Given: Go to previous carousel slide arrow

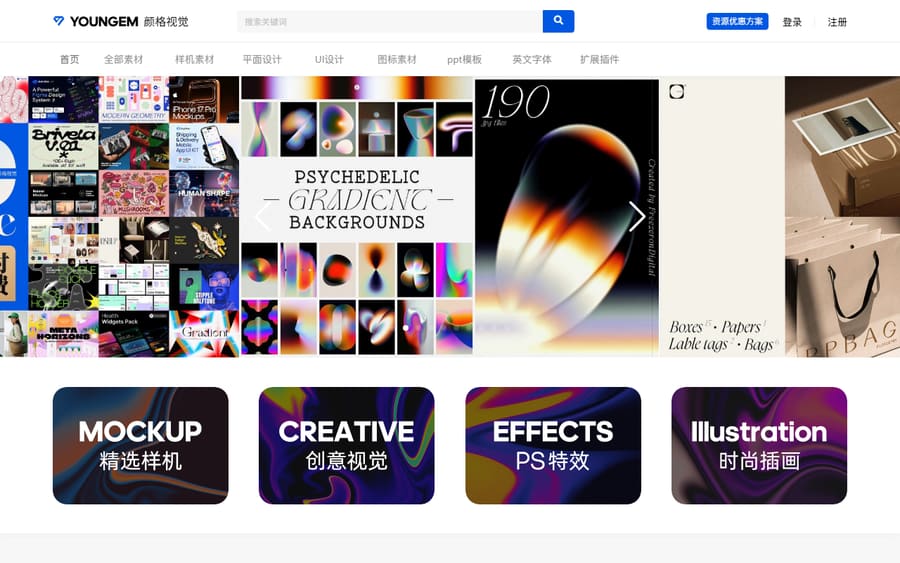Looking at the screenshot, I should coord(263,216).
